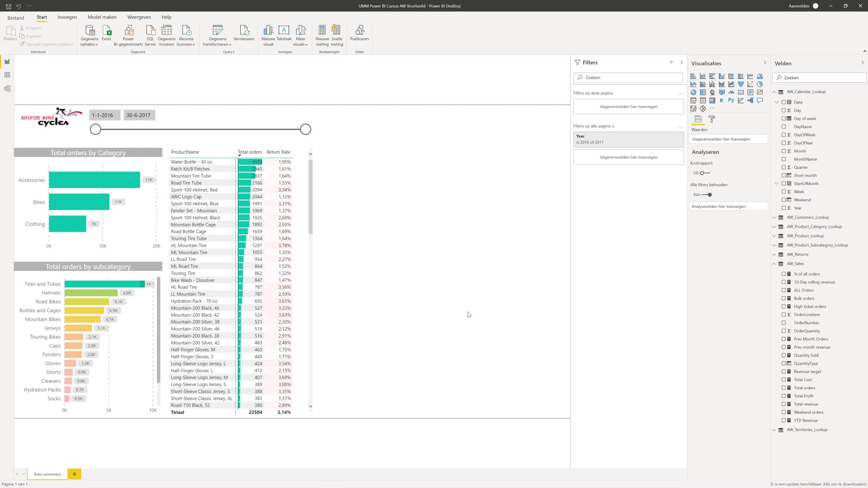Insert a slicer visual
The height and width of the screenshot is (488, 868).
pos(693,100)
